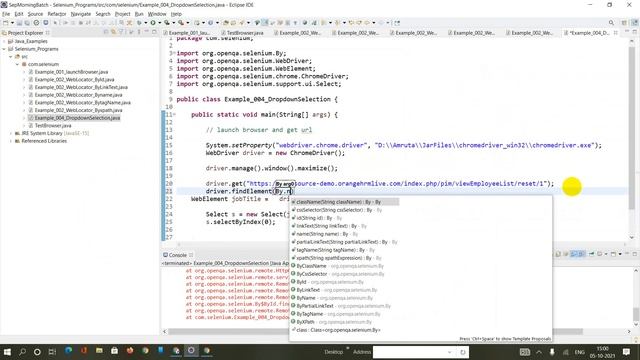The width and height of the screenshot is (640, 360).
Task: Click the green Run button in toolbar
Action: click(153, 23)
